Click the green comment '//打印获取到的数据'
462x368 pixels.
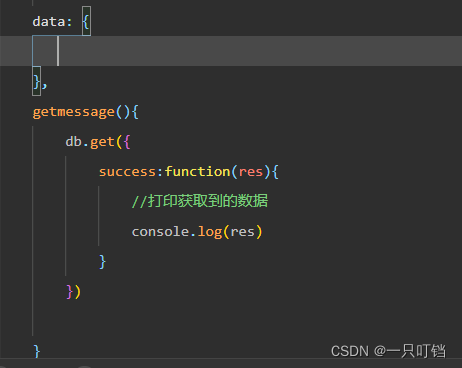(200, 201)
